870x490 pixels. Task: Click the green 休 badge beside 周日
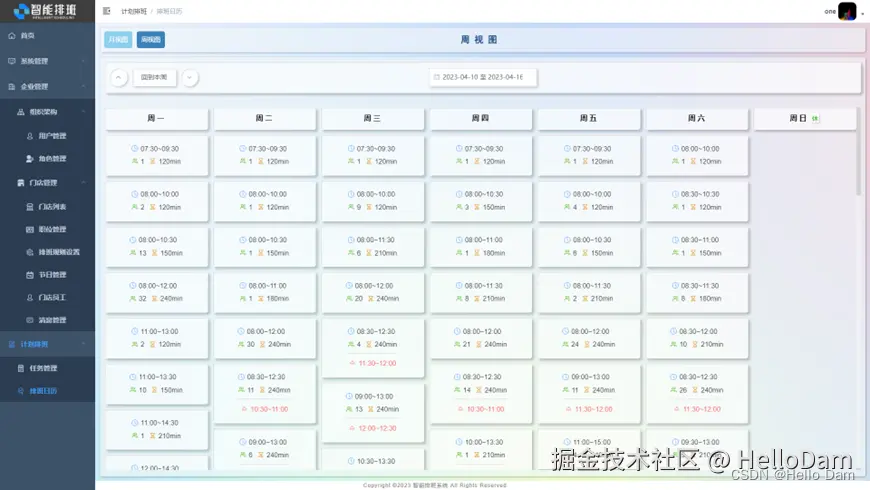click(815, 118)
